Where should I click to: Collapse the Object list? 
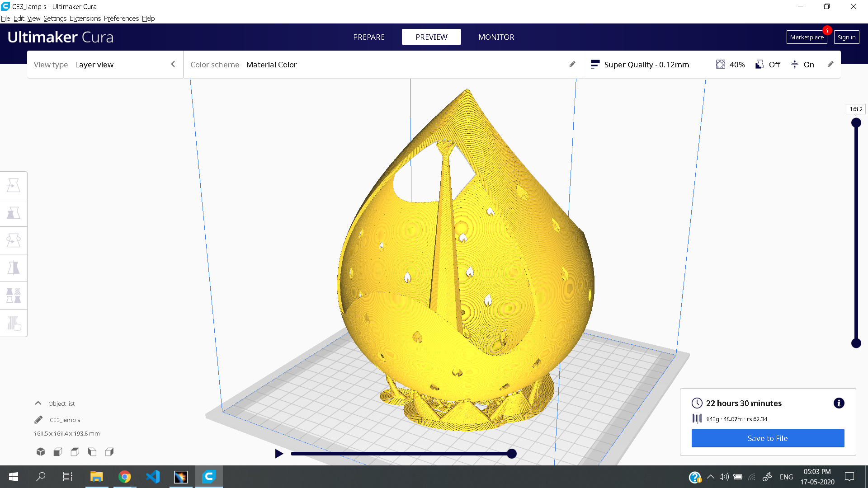(38, 403)
